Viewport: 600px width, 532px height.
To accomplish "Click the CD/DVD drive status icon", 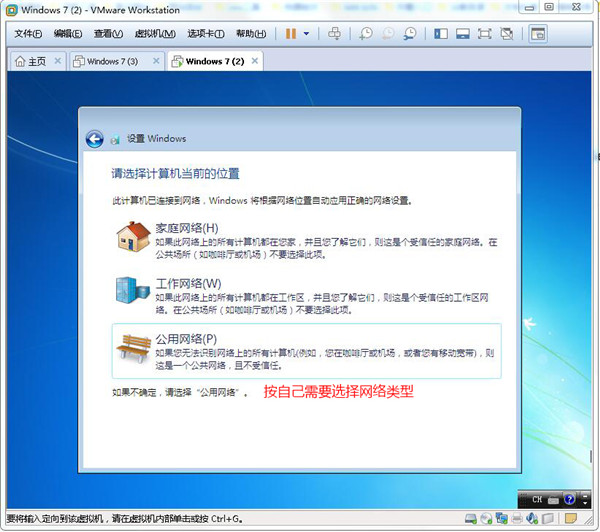I will pos(486,519).
